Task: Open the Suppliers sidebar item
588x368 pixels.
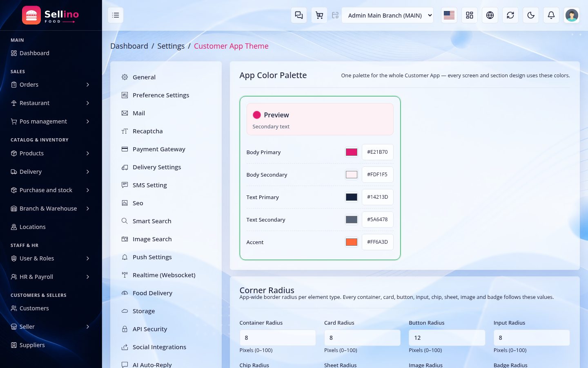Action: 51,345
